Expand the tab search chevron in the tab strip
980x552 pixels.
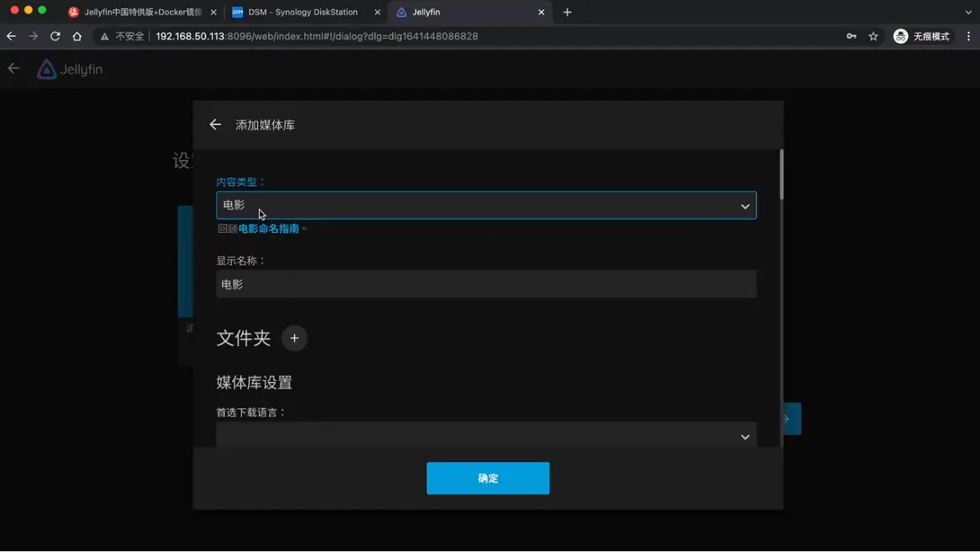pos(968,12)
